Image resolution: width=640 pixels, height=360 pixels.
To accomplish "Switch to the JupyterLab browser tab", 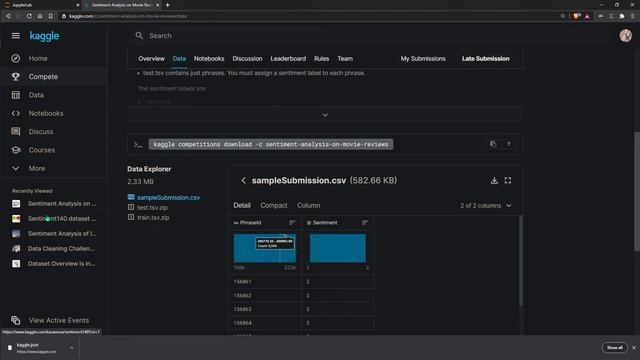I will (x=41, y=5).
